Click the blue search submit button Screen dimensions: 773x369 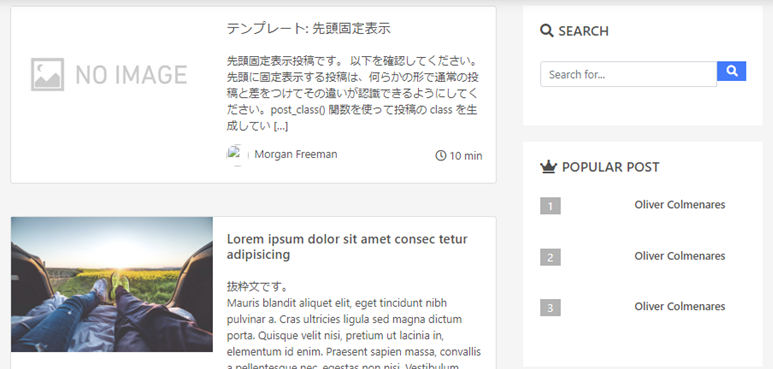point(732,71)
